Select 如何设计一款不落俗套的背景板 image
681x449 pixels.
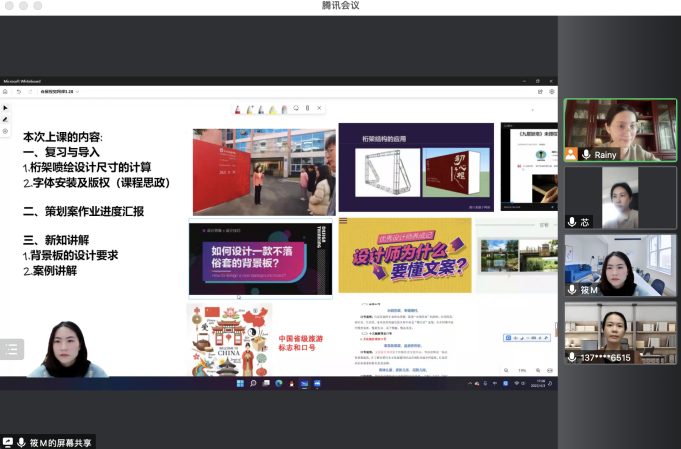point(261,259)
